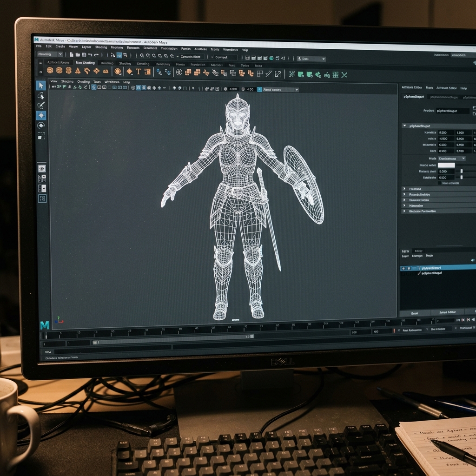Click the pSphereShape1 name input field
476x476 pixels.
tap(452, 111)
